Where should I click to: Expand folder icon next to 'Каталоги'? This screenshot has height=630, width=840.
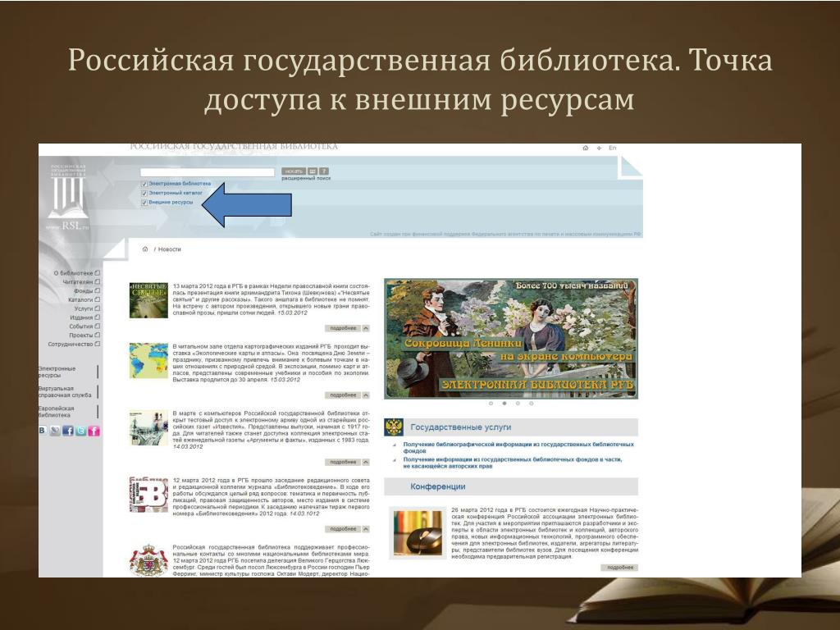(98, 299)
